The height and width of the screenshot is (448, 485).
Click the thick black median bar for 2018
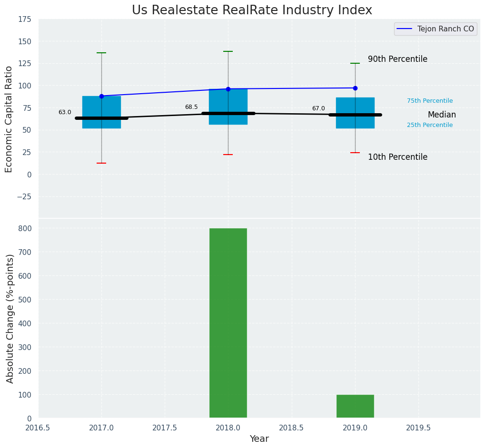pos(228,113)
